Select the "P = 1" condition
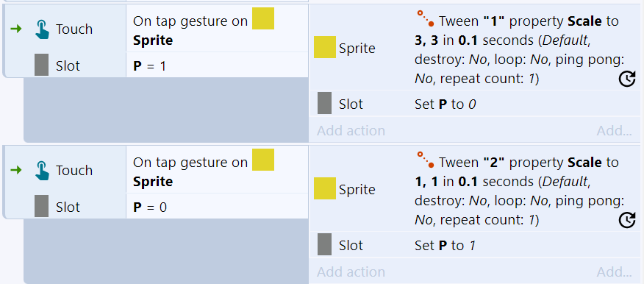Image resolution: width=644 pixels, height=284 pixels. click(217, 65)
